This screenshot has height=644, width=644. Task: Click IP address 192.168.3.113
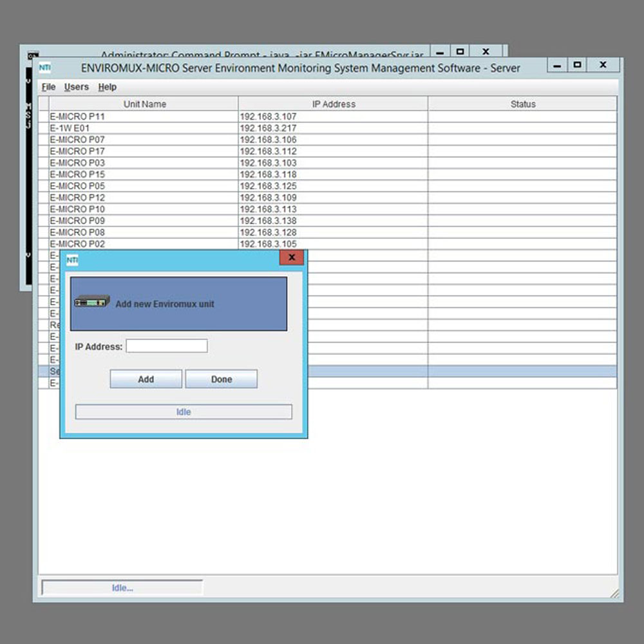pos(268,209)
